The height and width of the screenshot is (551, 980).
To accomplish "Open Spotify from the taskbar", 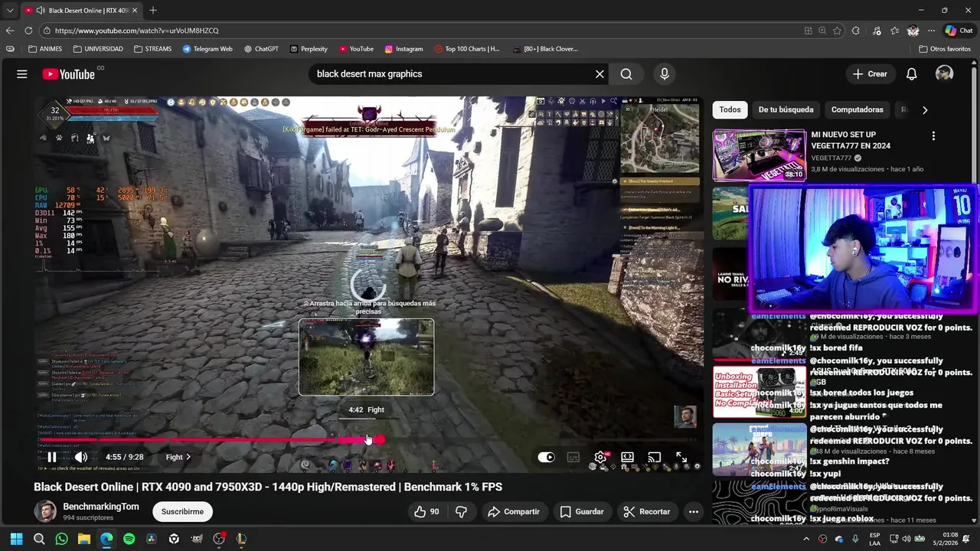I will click(129, 539).
